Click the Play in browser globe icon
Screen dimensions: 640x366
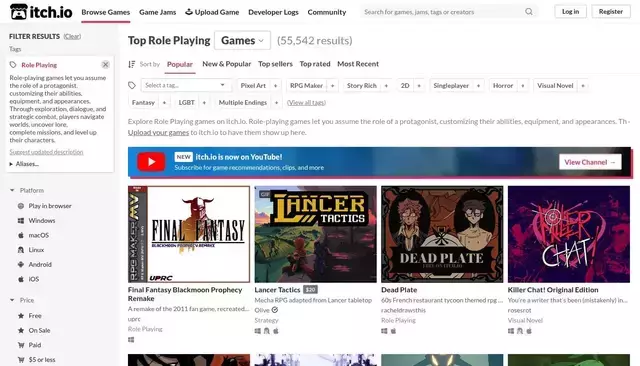click(21, 206)
